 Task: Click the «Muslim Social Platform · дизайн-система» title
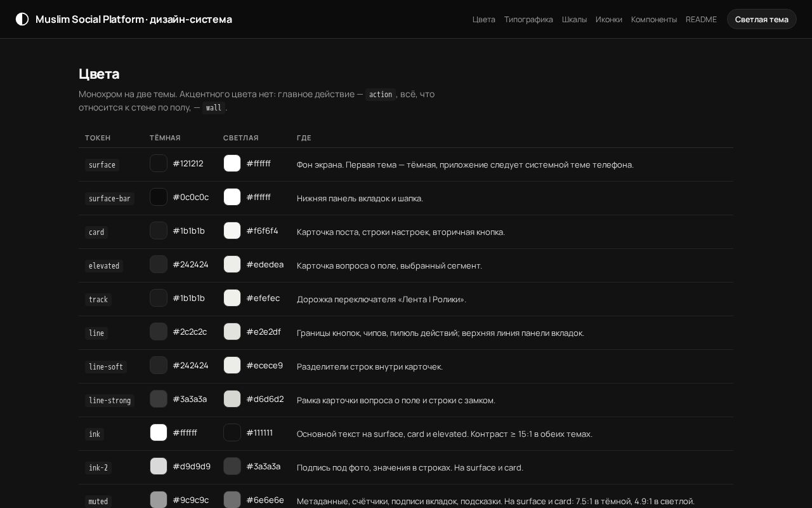click(x=134, y=19)
